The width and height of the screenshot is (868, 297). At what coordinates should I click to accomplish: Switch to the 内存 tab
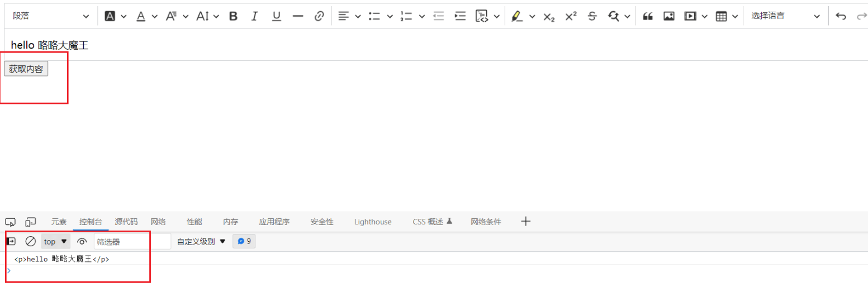[x=230, y=222]
